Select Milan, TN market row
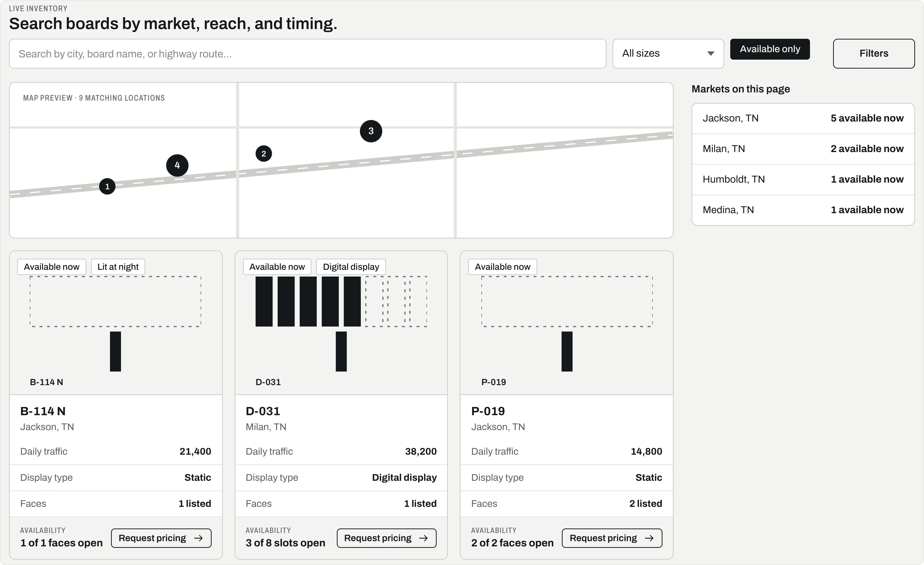 pyautogui.click(x=803, y=149)
